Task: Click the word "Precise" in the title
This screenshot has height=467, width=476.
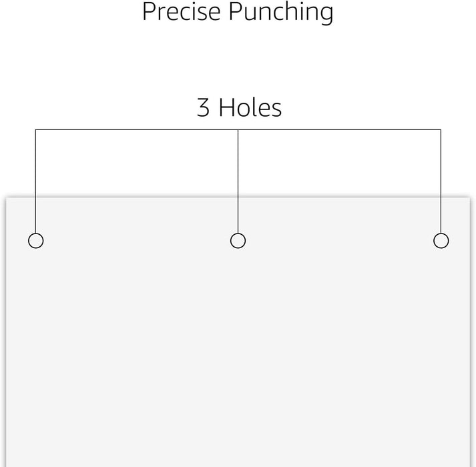Action: [x=181, y=11]
